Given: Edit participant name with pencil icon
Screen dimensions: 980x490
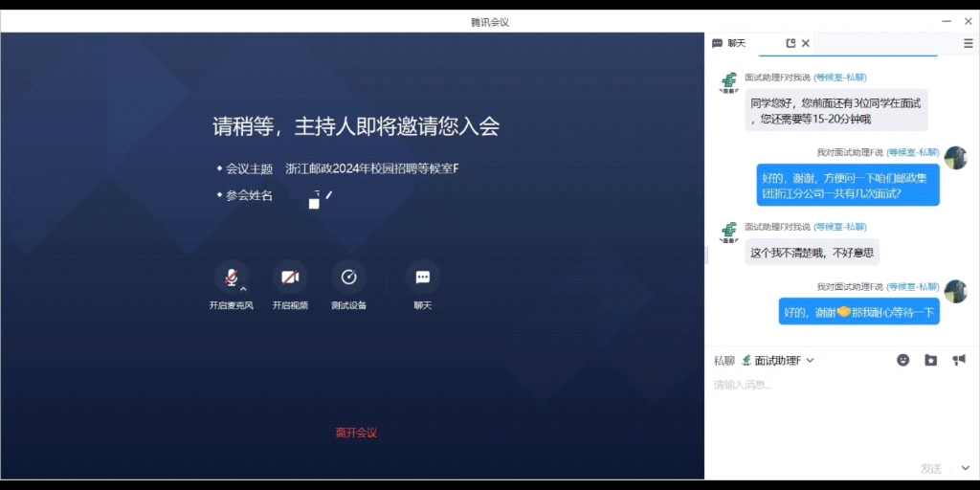Looking at the screenshot, I should point(329,195).
